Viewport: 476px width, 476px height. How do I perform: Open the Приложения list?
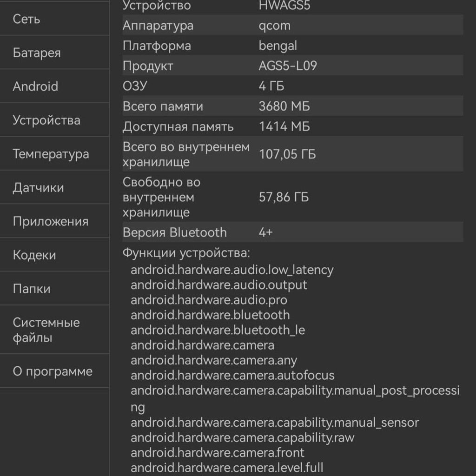(55, 221)
